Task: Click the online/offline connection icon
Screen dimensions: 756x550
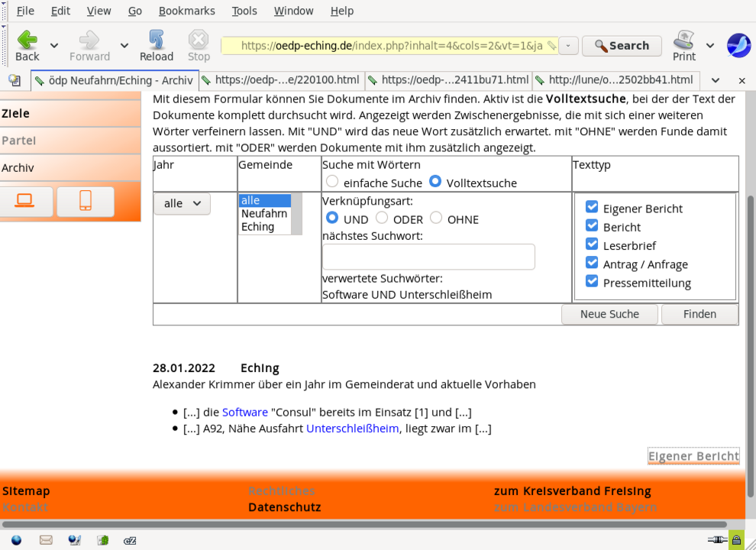Action: tap(716, 540)
